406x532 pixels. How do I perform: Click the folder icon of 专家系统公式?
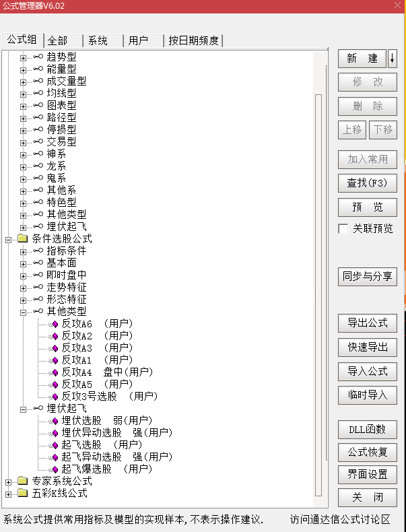(22, 481)
